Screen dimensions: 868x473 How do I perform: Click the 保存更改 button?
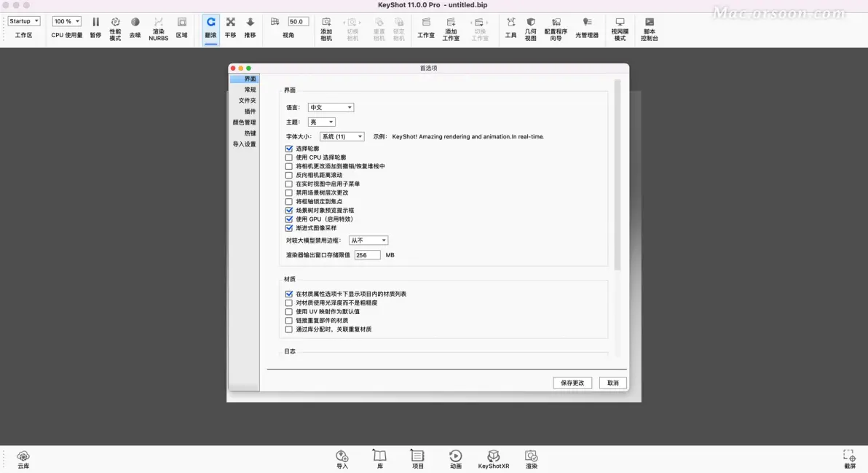coord(572,383)
